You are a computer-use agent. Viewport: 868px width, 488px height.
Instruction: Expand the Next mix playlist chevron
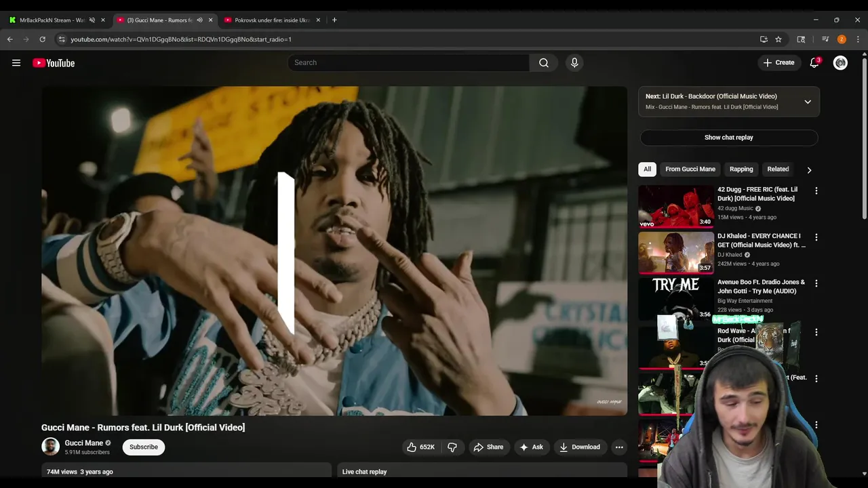point(808,102)
